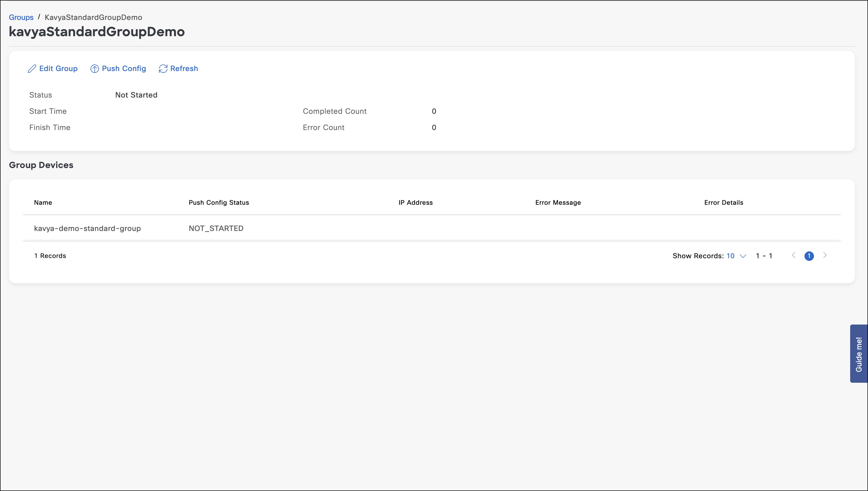Click the Not Started status value
The height and width of the screenshot is (491, 868).
(x=136, y=95)
